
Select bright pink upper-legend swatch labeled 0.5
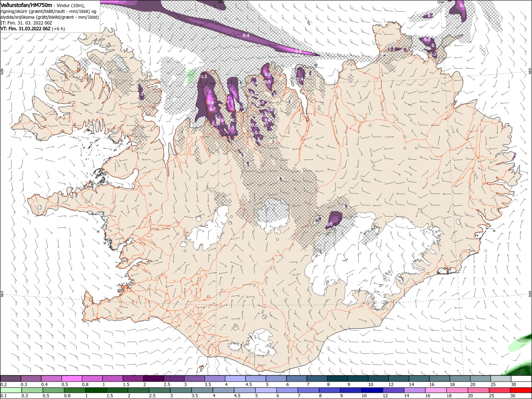click(x=72, y=379)
